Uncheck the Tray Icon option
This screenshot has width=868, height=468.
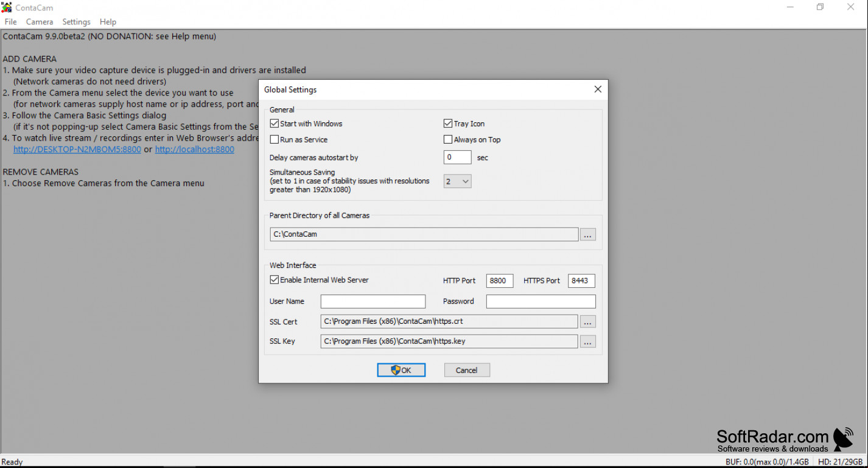448,124
